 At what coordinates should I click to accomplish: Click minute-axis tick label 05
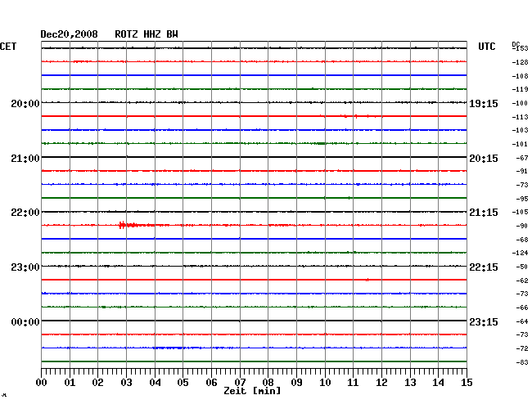[x=183, y=383]
